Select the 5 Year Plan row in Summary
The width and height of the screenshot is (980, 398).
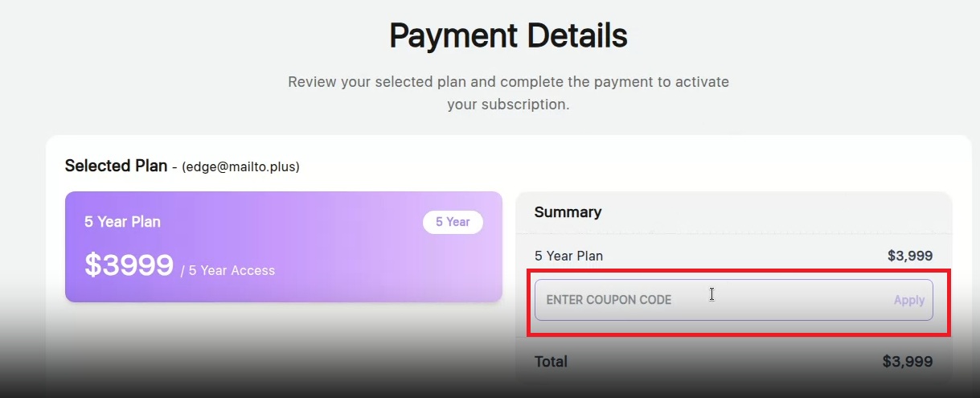(568, 256)
